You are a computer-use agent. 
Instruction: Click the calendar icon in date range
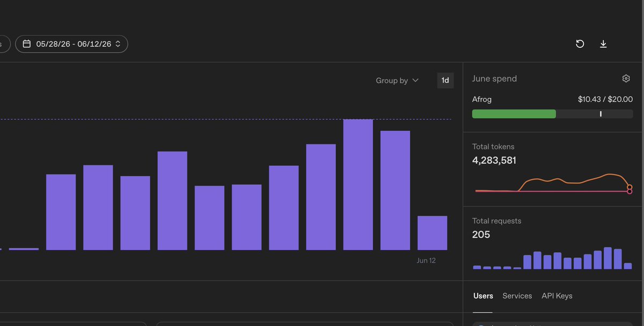click(27, 44)
